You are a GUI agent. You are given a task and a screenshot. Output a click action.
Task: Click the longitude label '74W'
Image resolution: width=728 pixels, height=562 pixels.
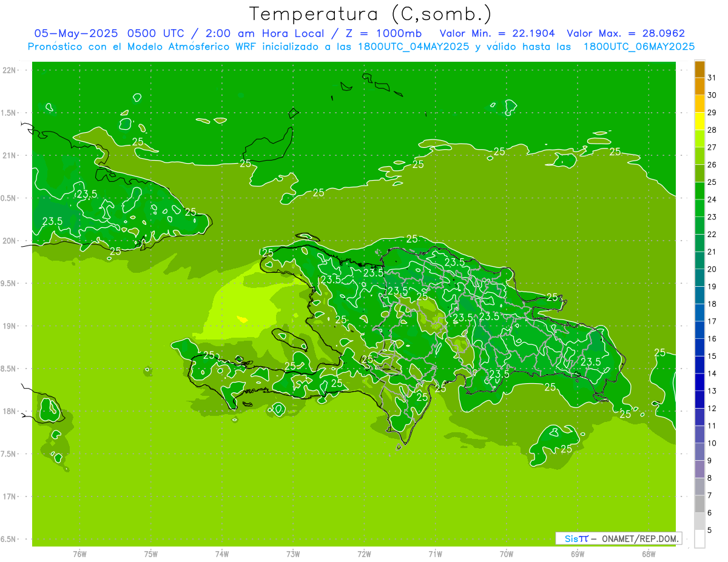[222, 554]
